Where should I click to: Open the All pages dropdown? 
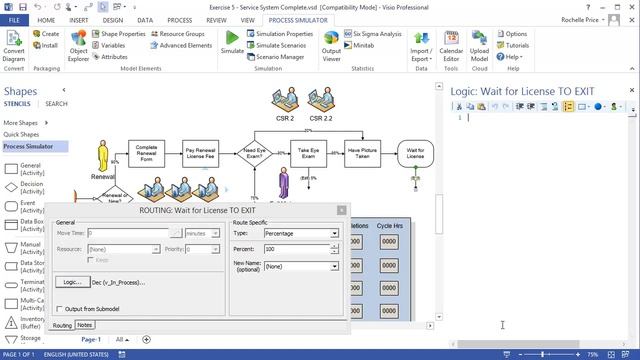click(122, 339)
